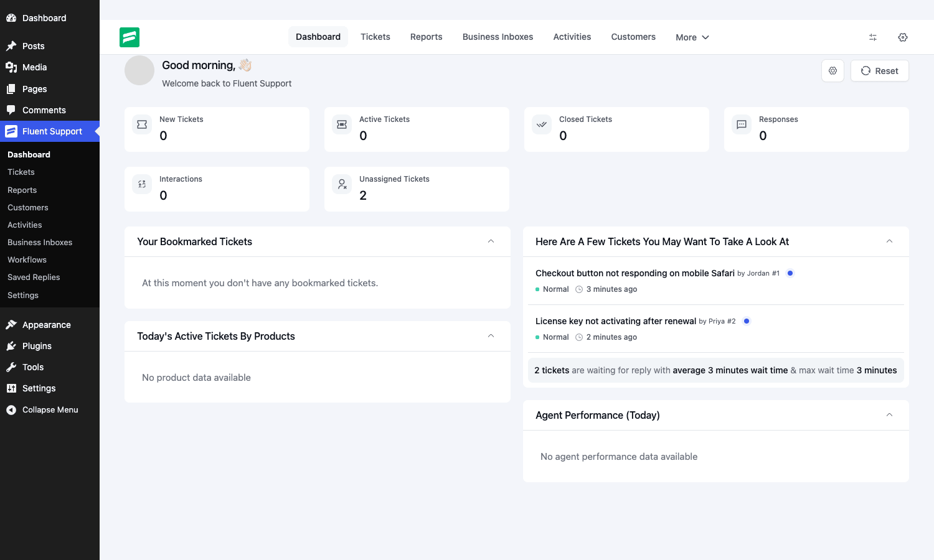Click the Plugins plug icon
This screenshot has width=934, height=560.
coord(11,346)
